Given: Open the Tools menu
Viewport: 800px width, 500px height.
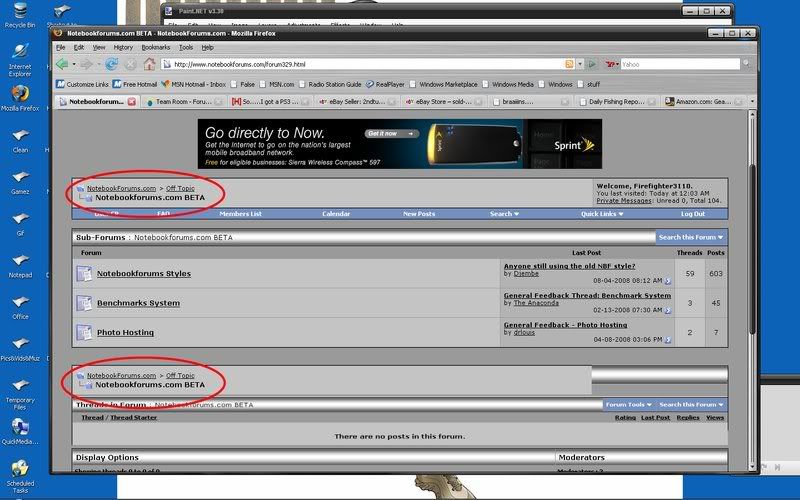Looking at the screenshot, I should tap(186, 47).
